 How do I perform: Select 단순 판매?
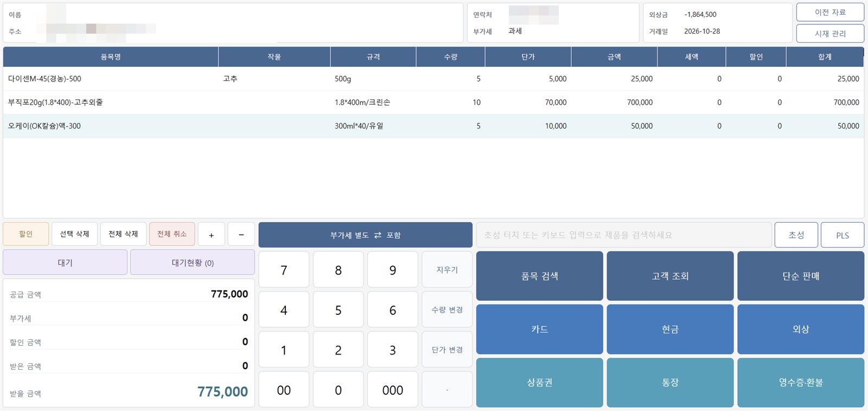(x=801, y=276)
